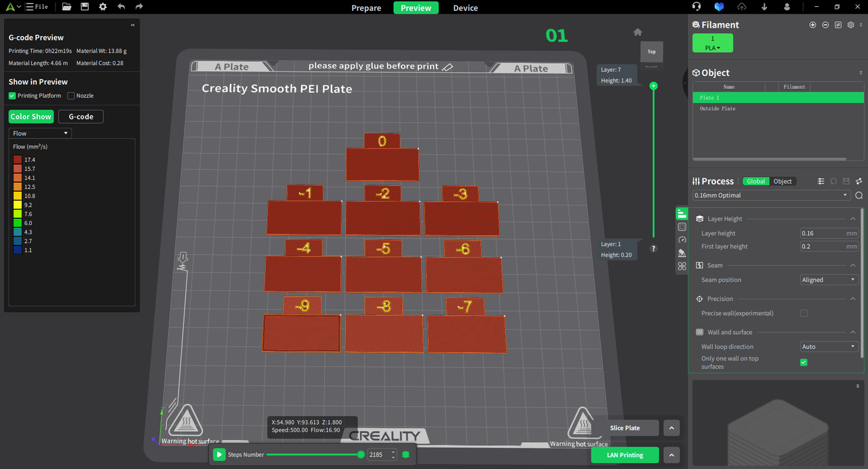868x469 pixels.
Task: Select Outside Plate in object list
Action: click(778, 108)
